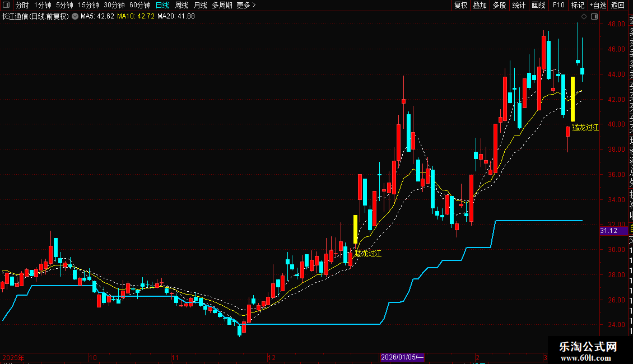
Task: Click the 31.12 price marker on the axis
Action: [x=613, y=231]
